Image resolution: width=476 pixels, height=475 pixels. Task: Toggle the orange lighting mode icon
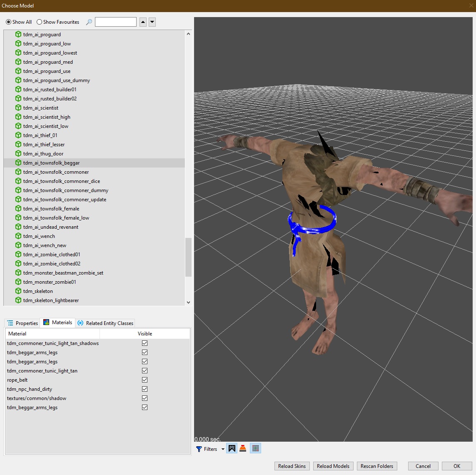243,449
